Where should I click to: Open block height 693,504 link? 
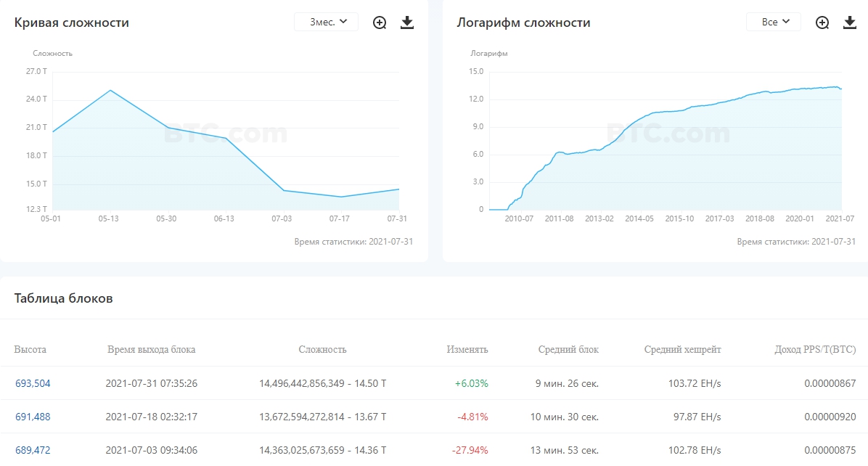tap(33, 383)
